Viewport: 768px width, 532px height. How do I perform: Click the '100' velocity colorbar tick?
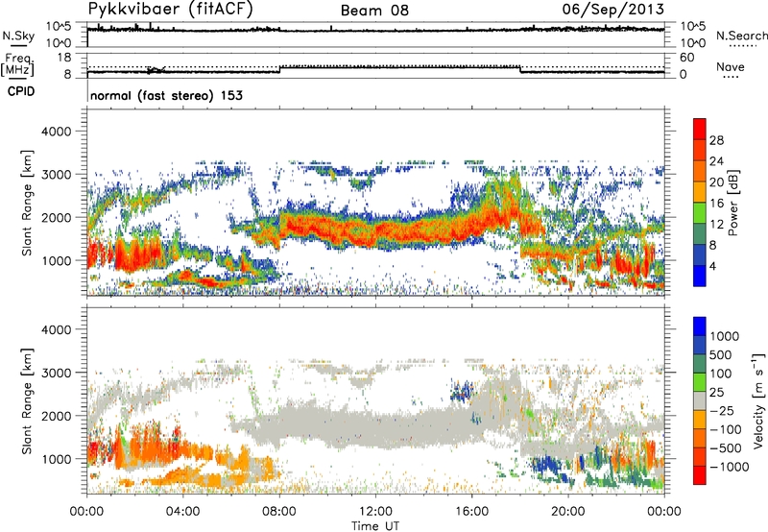coord(721,374)
